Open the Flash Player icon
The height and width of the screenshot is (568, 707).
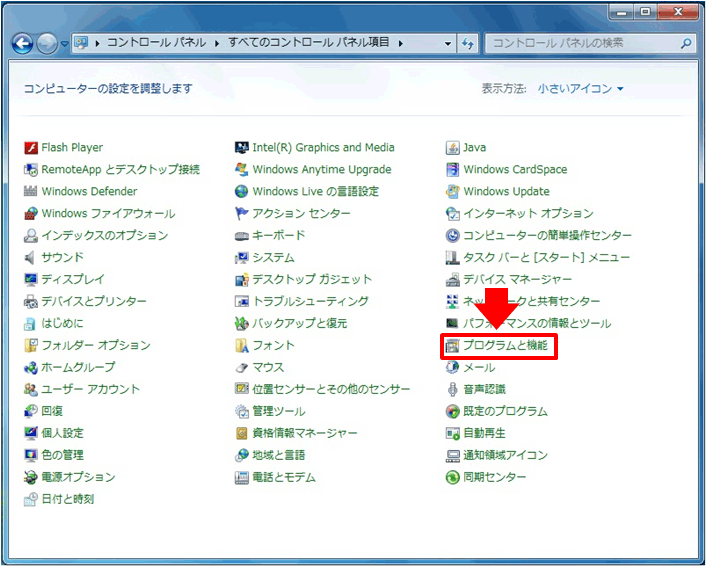pos(31,148)
